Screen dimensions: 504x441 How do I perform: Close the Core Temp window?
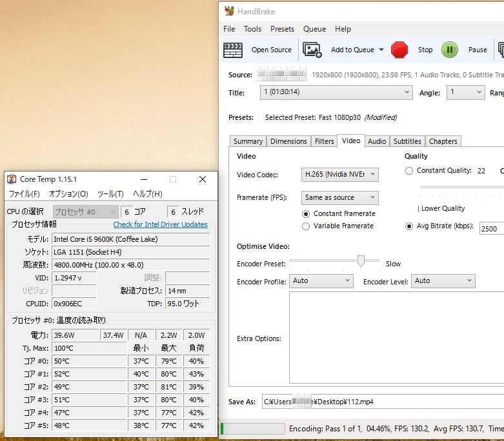(x=203, y=179)
